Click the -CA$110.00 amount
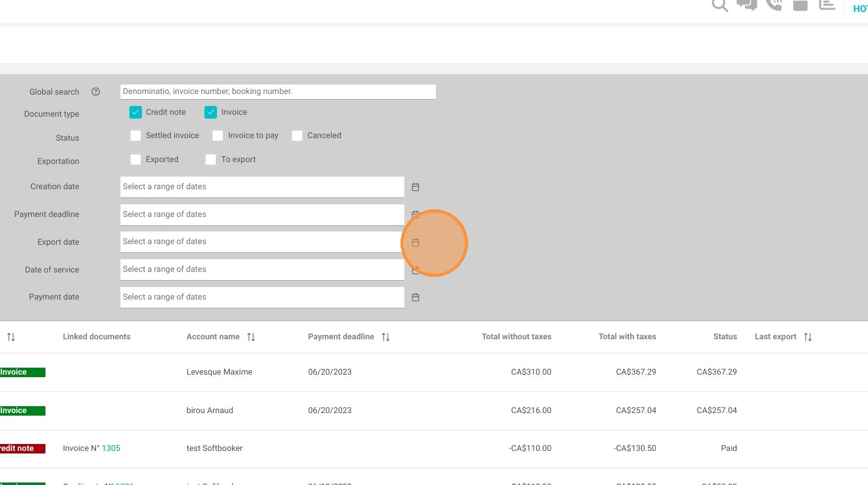The width and height of the screenshot is (868, 485). (530, 448)
